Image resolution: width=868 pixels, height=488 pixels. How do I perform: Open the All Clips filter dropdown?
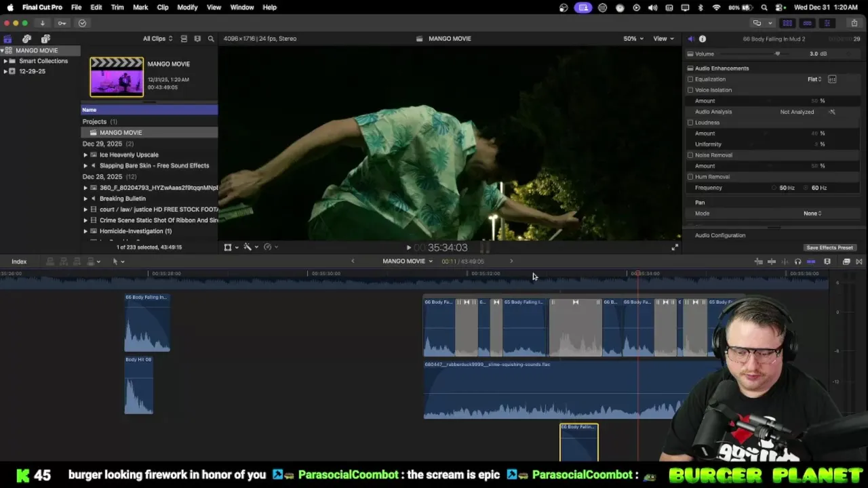(157, 39)
